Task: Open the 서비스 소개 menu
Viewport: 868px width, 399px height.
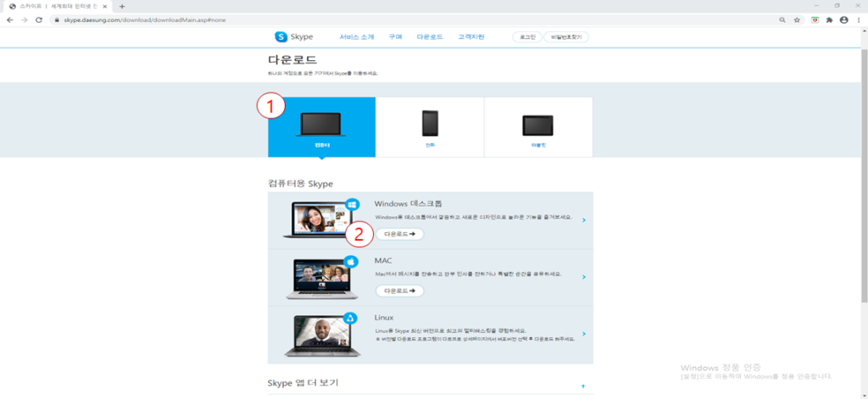Action: (357, 37)
